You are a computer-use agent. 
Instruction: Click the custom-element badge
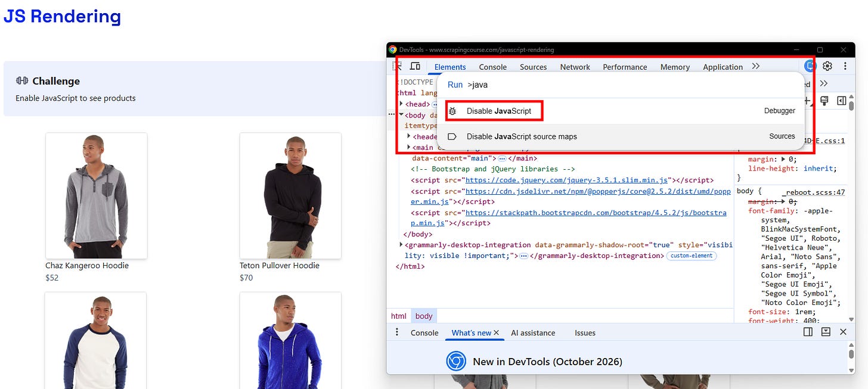tap(692, 256)
